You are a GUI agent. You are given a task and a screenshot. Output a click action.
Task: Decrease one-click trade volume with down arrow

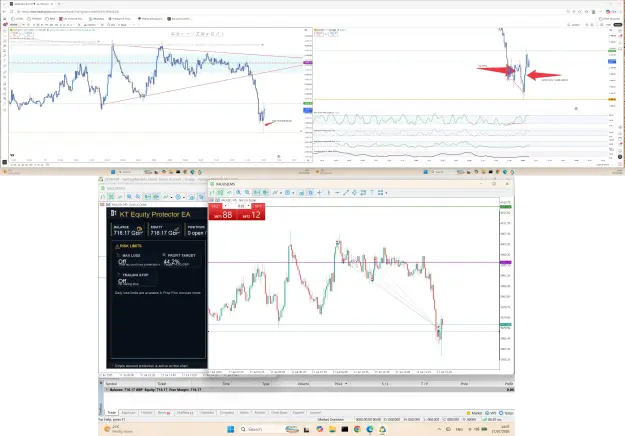[225, 206]
